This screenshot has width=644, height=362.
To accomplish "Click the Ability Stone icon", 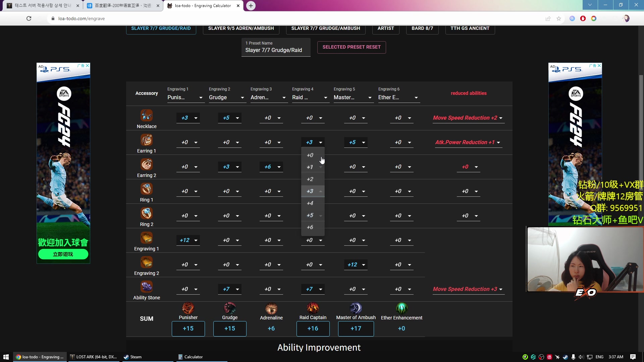I will [147, 287].
